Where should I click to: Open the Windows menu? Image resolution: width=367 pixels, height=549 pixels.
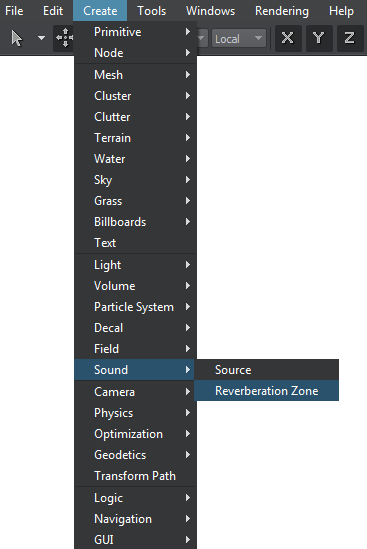coord(210,11)
